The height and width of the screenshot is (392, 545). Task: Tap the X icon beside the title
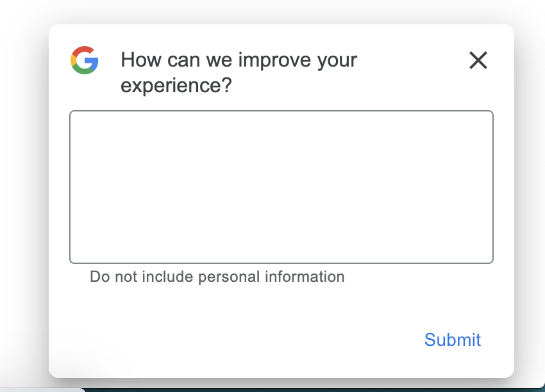point(478,60)
